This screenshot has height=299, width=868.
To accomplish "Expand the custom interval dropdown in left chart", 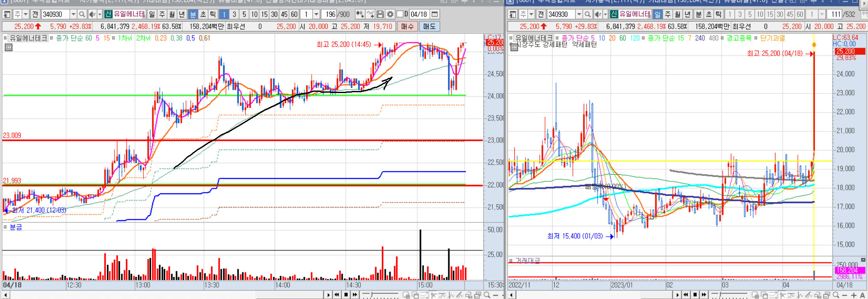I will tap(316, 14).
